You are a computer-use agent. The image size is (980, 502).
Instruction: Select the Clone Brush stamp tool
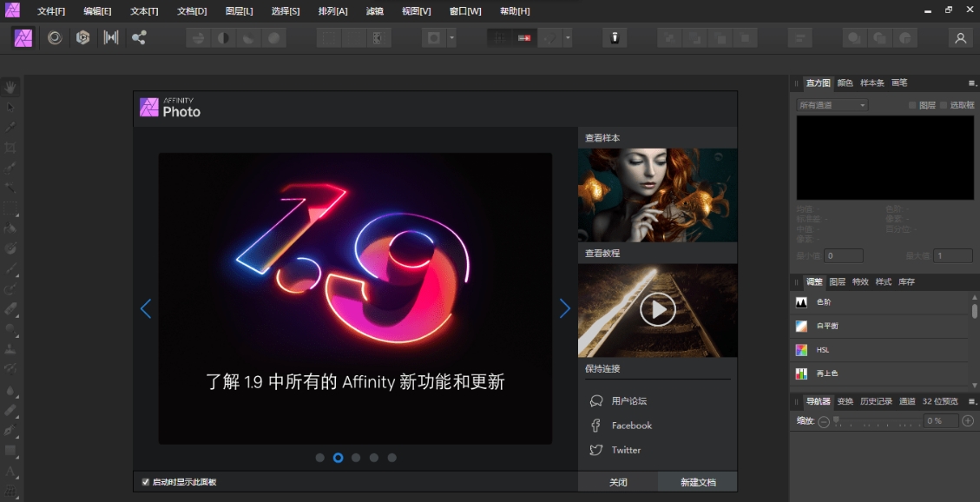(10, 349)
